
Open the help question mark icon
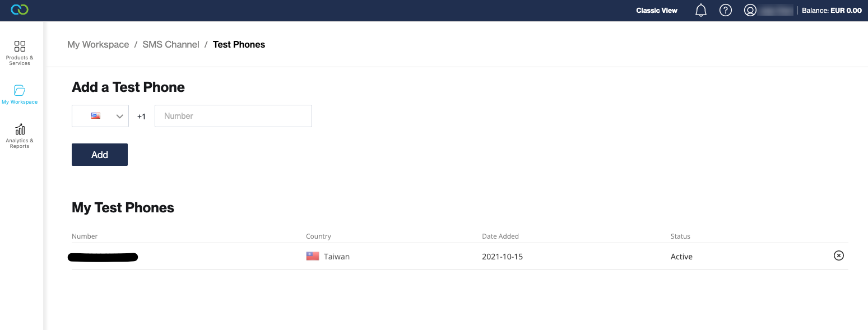pyautogui.click(x=726, y=10)
